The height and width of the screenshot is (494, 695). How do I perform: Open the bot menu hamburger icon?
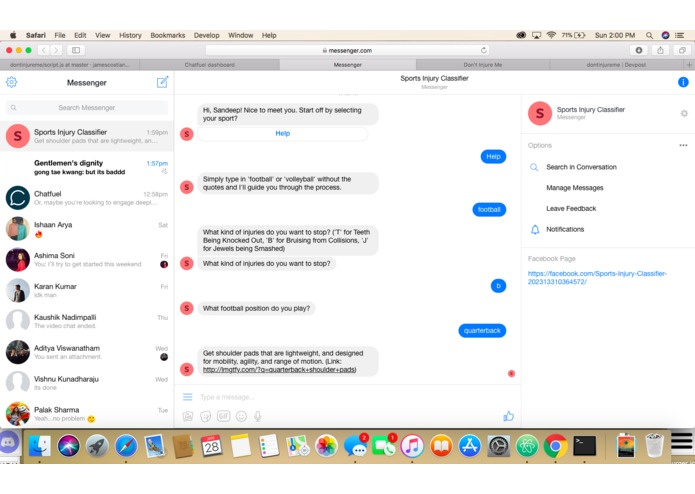187,397
